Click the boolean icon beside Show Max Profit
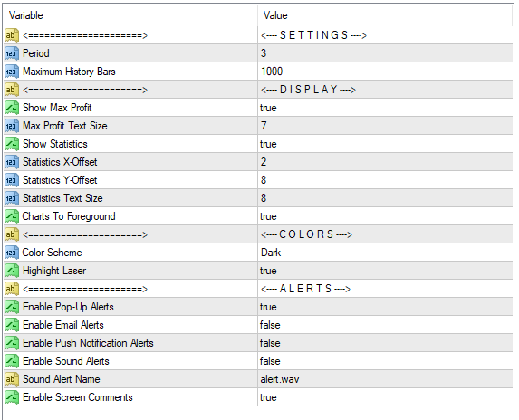This screenshot has height=420, width=519. click(12, 108)
